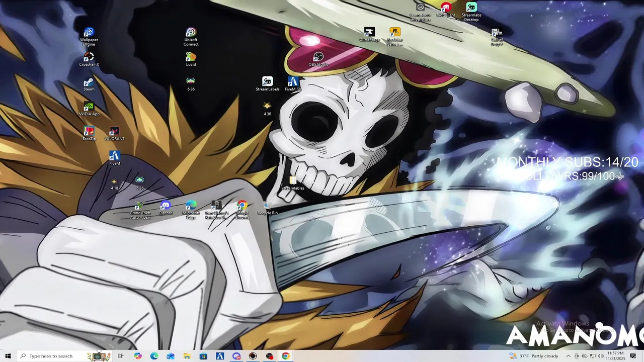Select the Rockstar Games Launcher desktop icon
The height and width of the screenshot is (362, 644).
click(x=394, y=37)
